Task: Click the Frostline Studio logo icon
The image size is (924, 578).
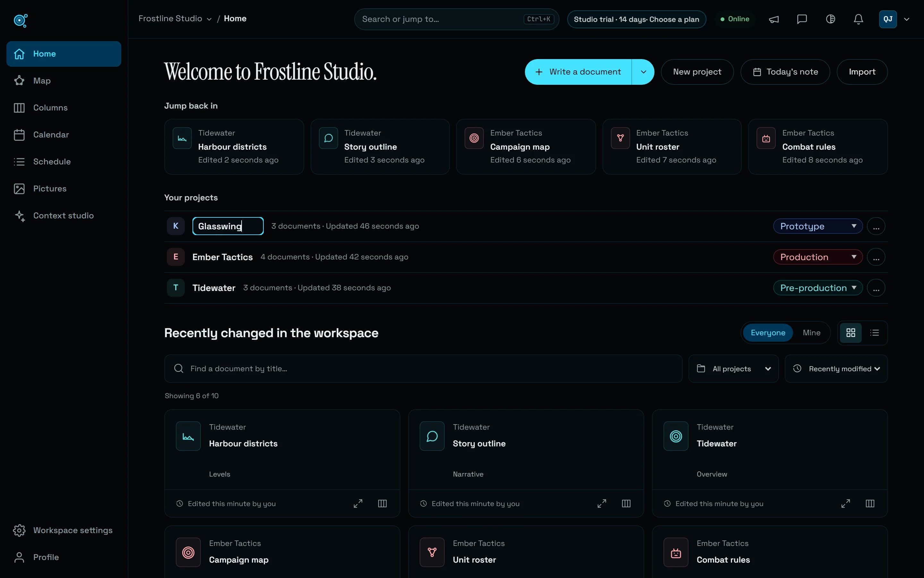Action: [21, 20]
